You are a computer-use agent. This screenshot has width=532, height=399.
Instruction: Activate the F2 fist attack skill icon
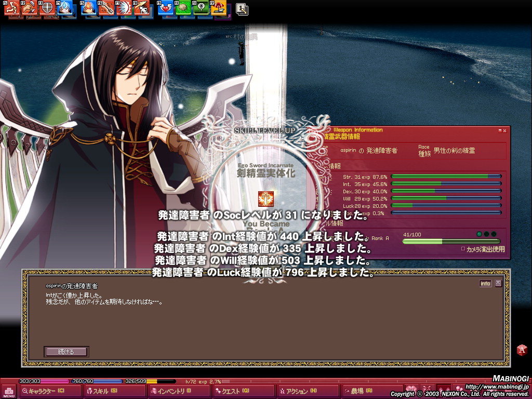coord(30,8)
